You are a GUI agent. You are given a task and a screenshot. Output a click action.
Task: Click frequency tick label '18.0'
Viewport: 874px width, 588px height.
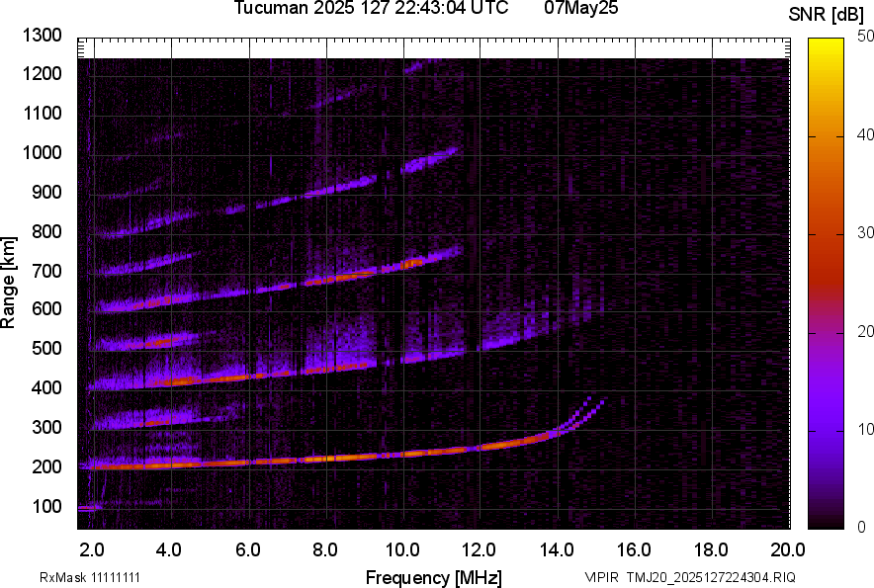coord(711,550)
